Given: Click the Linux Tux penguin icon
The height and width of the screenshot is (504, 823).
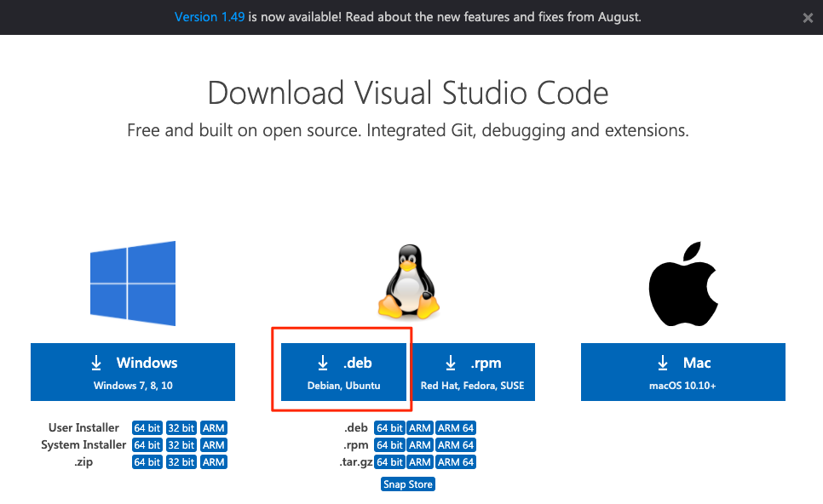Looking at the screenshot, I should coord(408,281).
